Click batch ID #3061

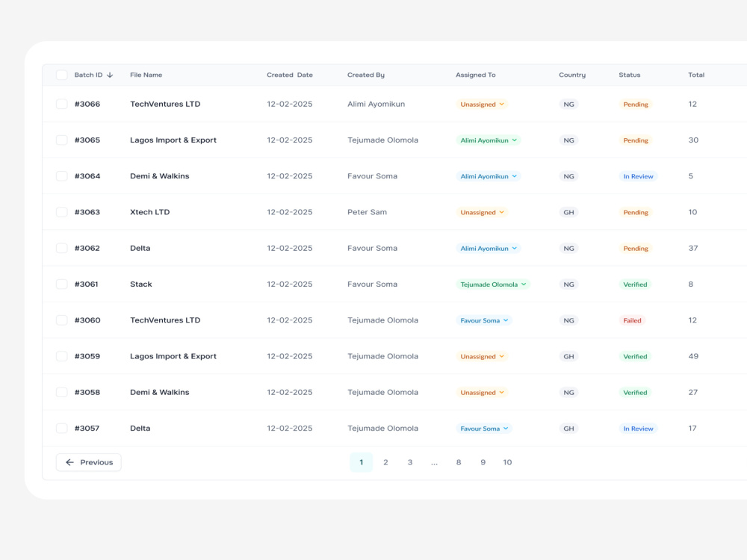tap(86, 284)
